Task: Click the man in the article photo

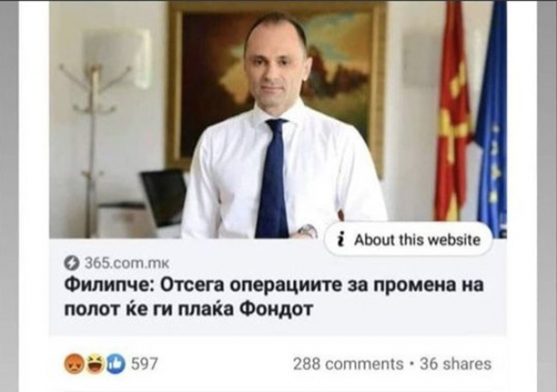Action: click(281, 126)
